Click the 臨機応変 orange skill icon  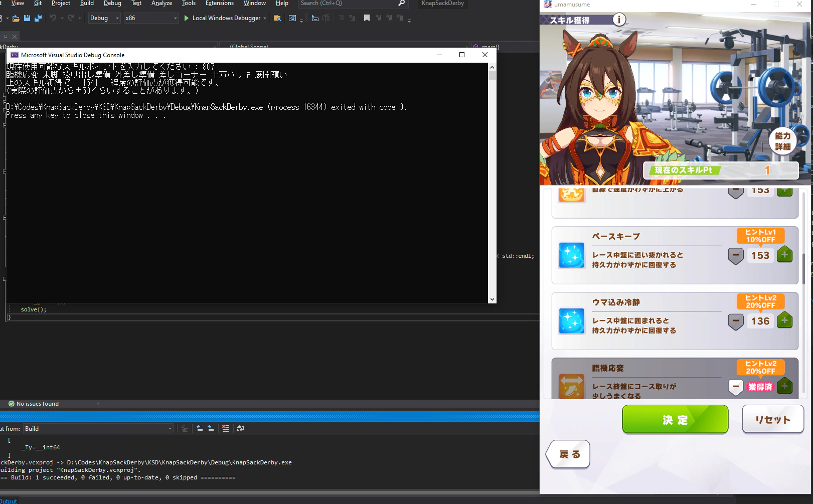[572, 386]
